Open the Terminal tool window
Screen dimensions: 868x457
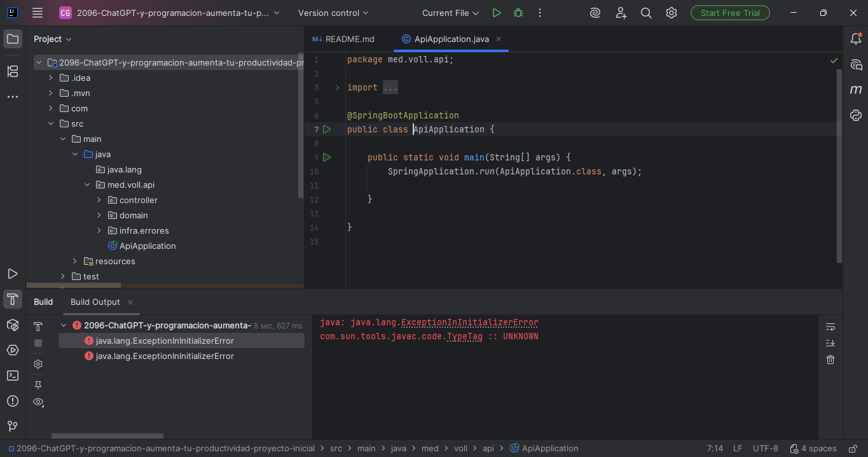tap(13, 376)
